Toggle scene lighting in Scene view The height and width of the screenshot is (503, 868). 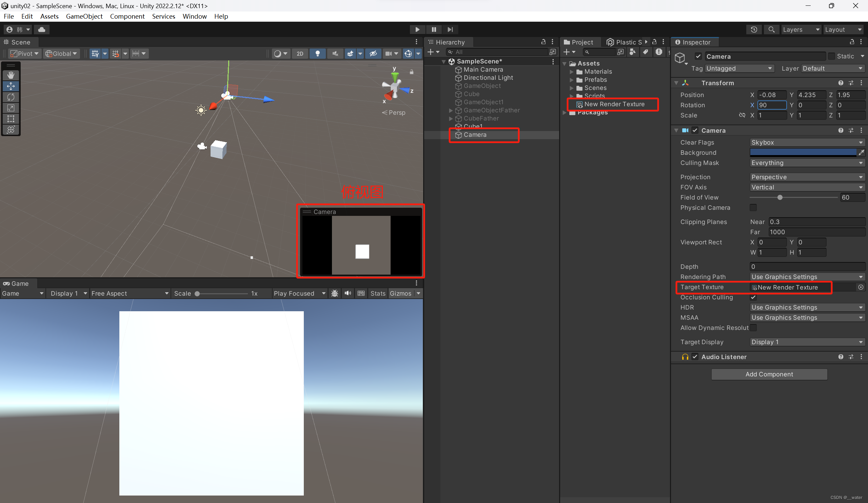pyautogui.click(x=317, y=53)
